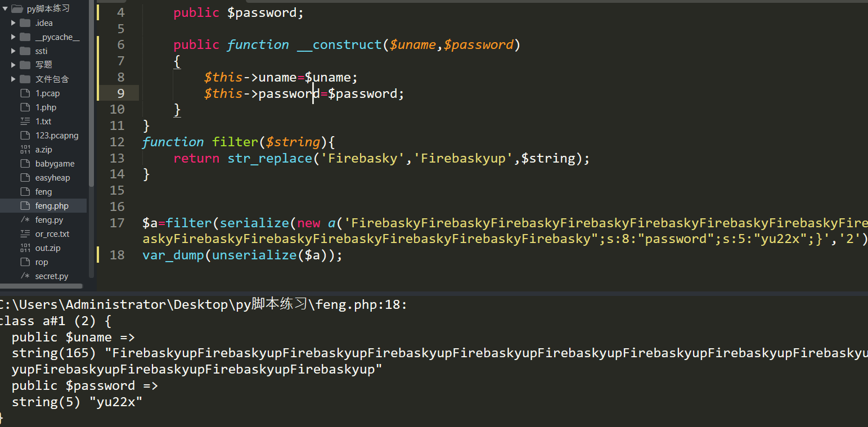Open babygame file
Screen dimensions: 868x427
pyautogui.click(x=55, y=164)
